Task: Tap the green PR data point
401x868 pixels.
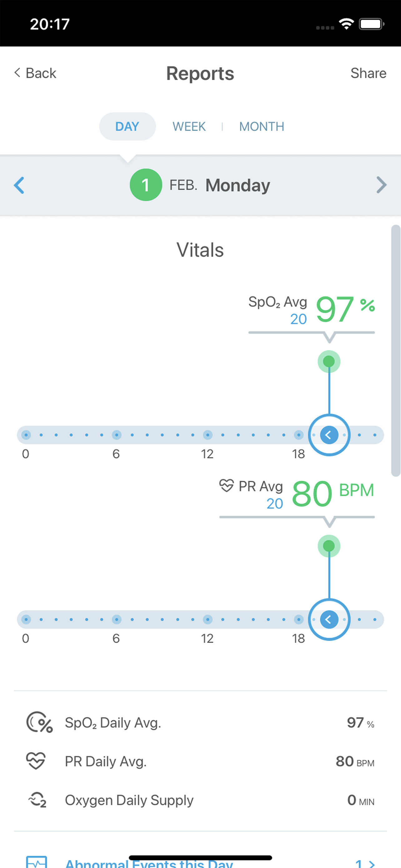Action: 329,546
